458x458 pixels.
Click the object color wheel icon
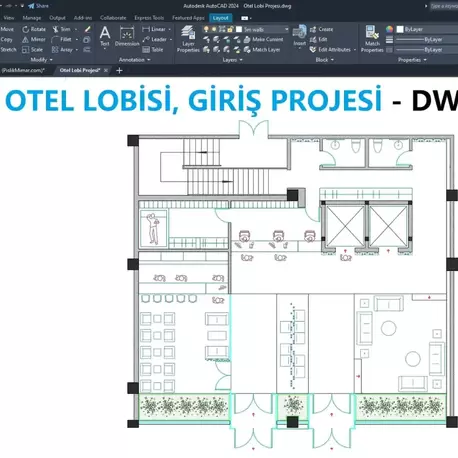pyautogui.click(x=389, y=29)
